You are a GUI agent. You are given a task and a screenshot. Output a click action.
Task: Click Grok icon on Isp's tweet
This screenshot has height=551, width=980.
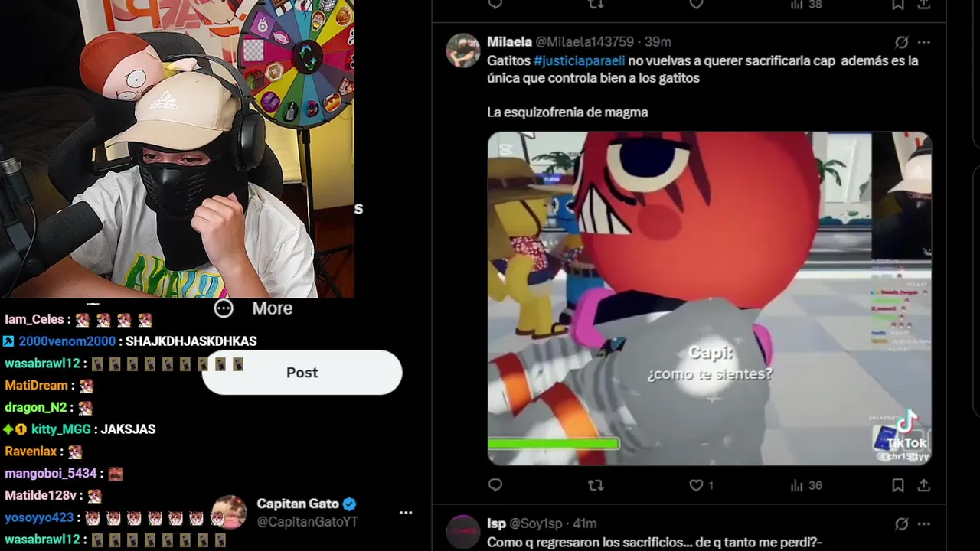[x=902, y=523]
